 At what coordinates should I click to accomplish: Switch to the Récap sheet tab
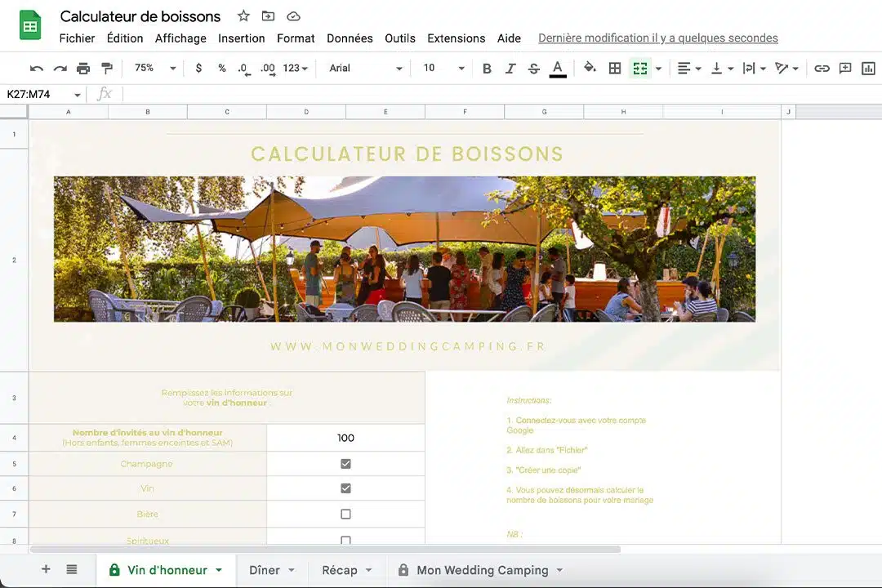coord(346,570)
